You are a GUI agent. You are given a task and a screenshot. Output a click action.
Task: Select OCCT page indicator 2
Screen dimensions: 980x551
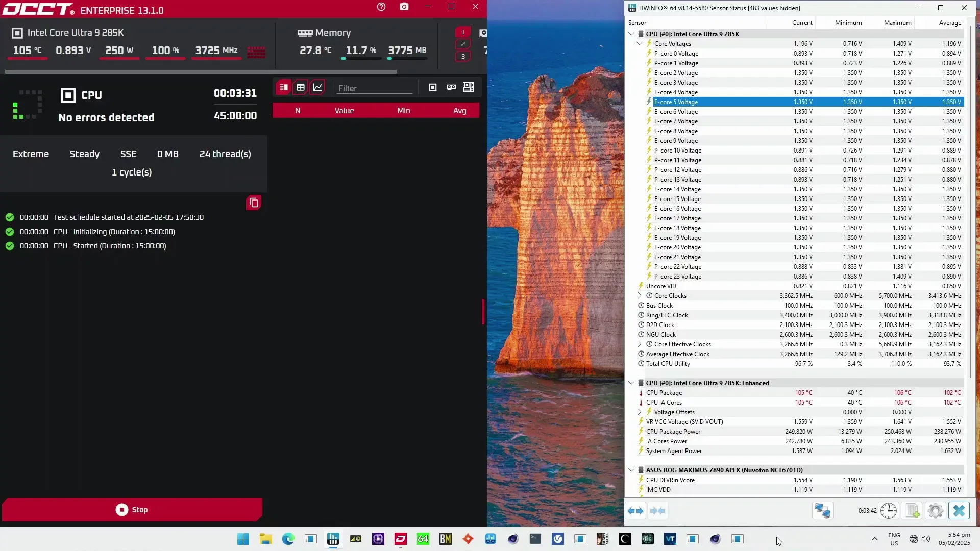point(463,44)
